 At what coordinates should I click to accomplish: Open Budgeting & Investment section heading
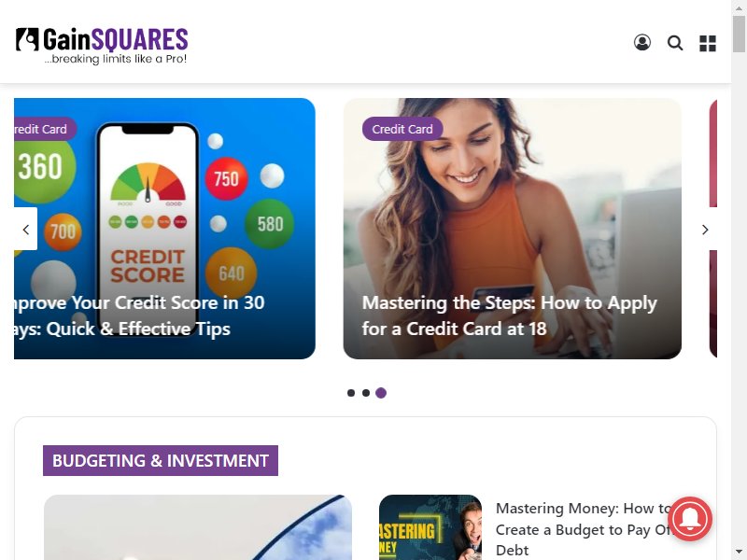[161, 460]
